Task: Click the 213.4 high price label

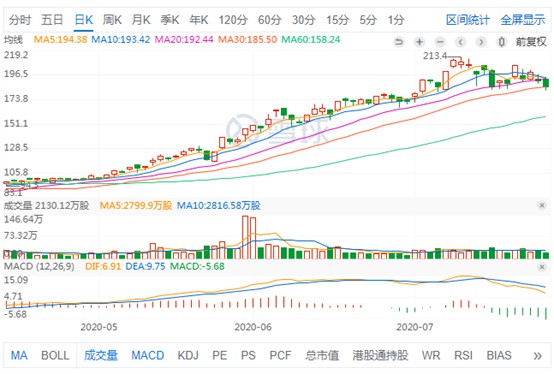Action: coord(435,56)
